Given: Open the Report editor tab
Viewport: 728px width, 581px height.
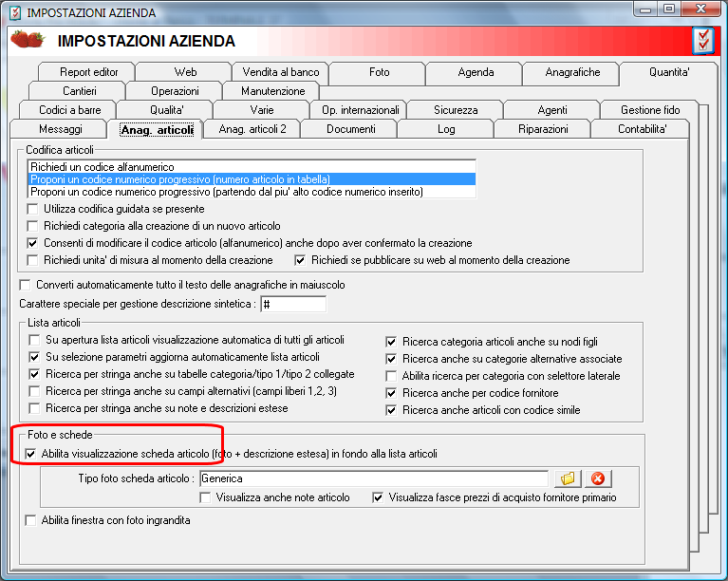Looking at the screenshot, I should tap(88, 72).
